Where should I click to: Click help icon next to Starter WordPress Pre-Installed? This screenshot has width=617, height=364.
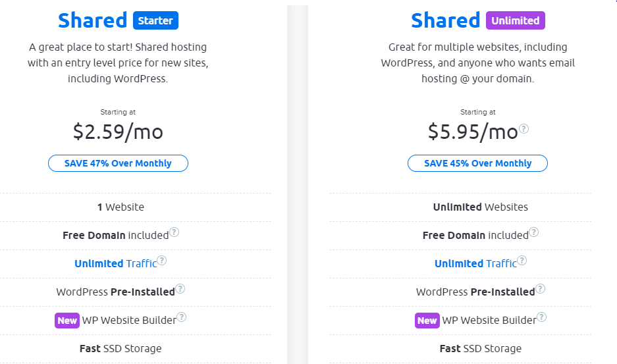[x=180, y=289]
